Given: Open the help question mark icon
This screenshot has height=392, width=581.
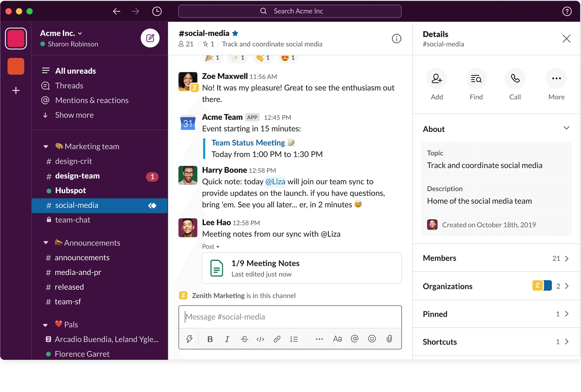Looking at the screenshot, I should [x=567, y=11].
